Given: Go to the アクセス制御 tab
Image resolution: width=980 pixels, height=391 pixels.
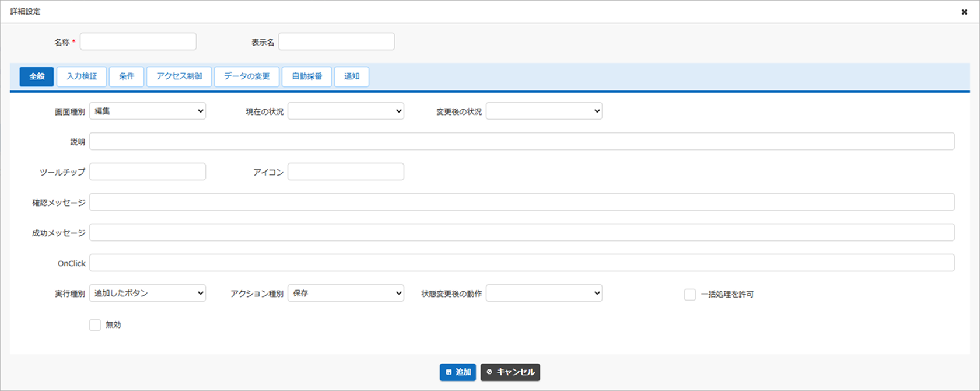Looking at the screenshot, I should 179,76.
